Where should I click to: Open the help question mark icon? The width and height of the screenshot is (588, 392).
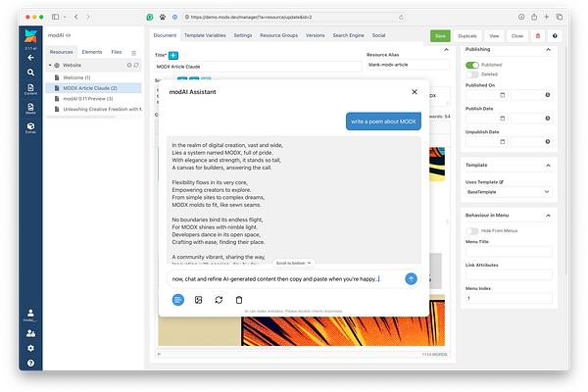[x=30, y=363]
